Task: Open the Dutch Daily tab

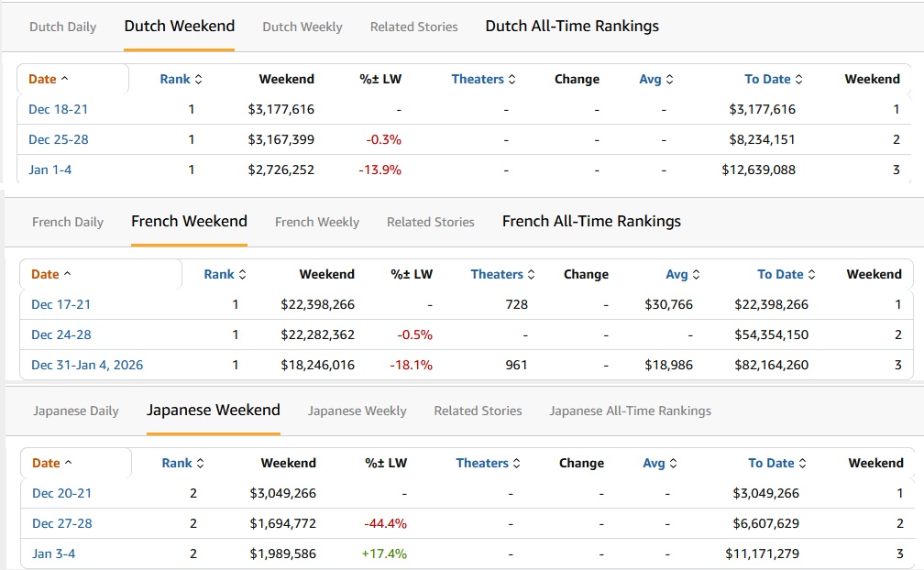Action: tap(62, 27)
